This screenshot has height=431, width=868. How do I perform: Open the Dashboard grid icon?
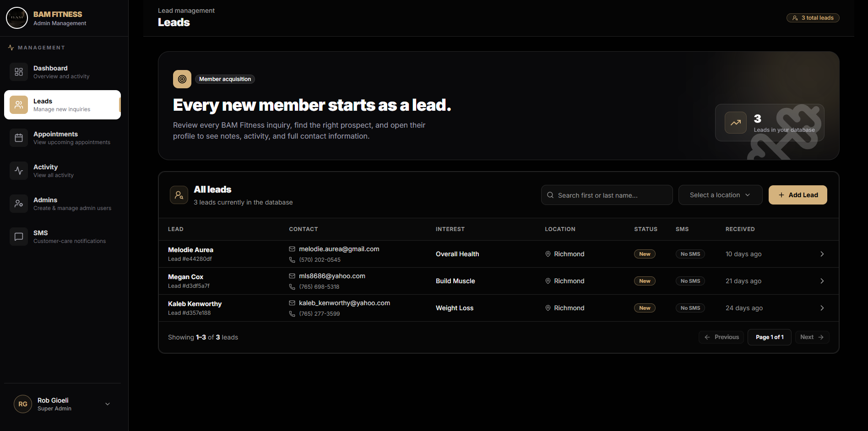[19, 72]
